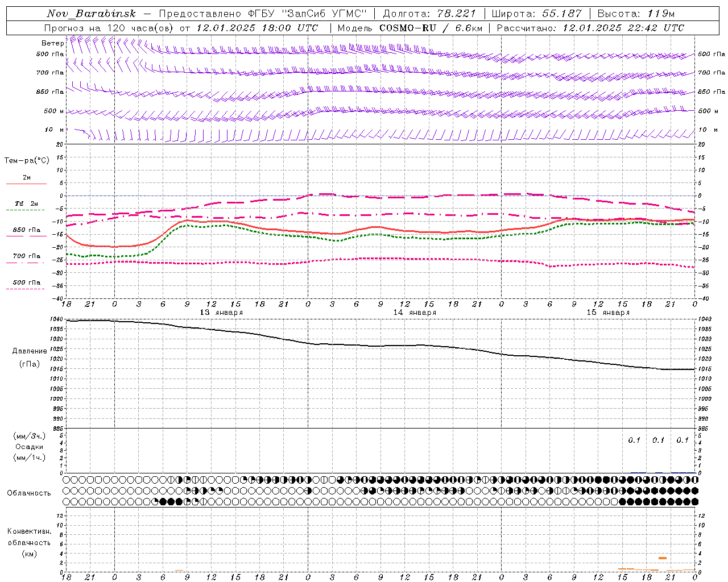The width and height of the screenshot is (728, 582).
Task: Click the Осадки precipitation label
Action: click(30, 447)
